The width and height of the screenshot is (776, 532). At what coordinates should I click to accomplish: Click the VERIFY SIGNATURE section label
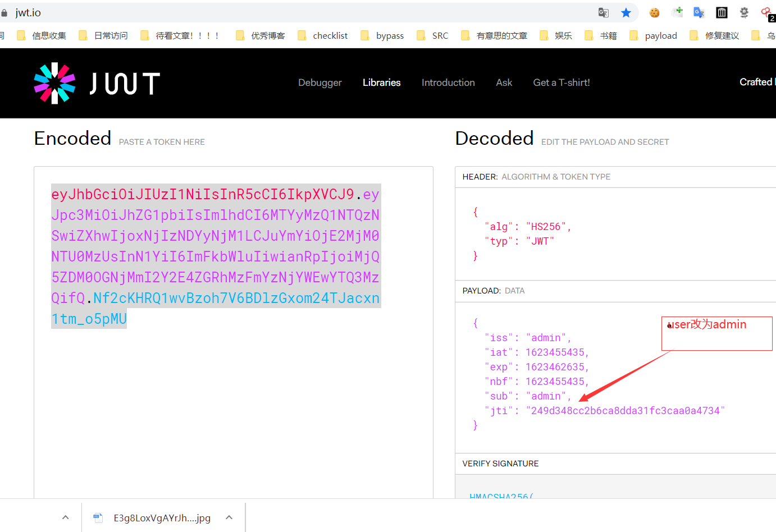(x=500, y=464)
